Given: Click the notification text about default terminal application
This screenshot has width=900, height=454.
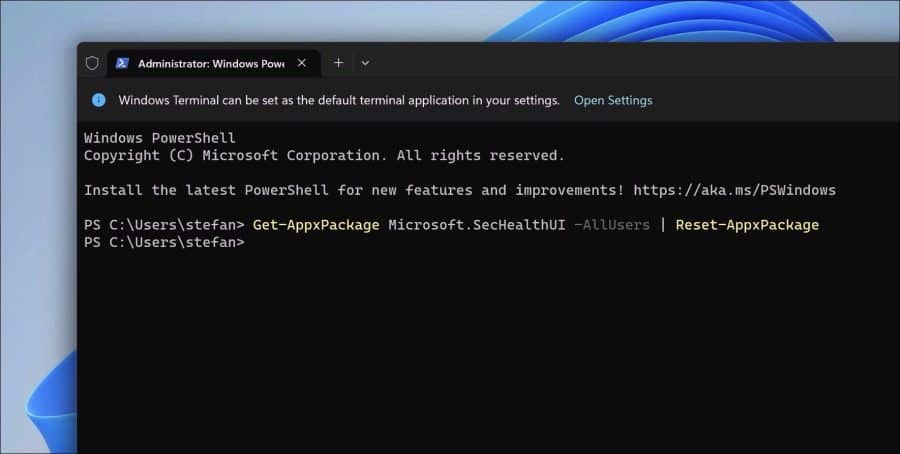Looking at the screenshot, I should [x=339, y=100].
